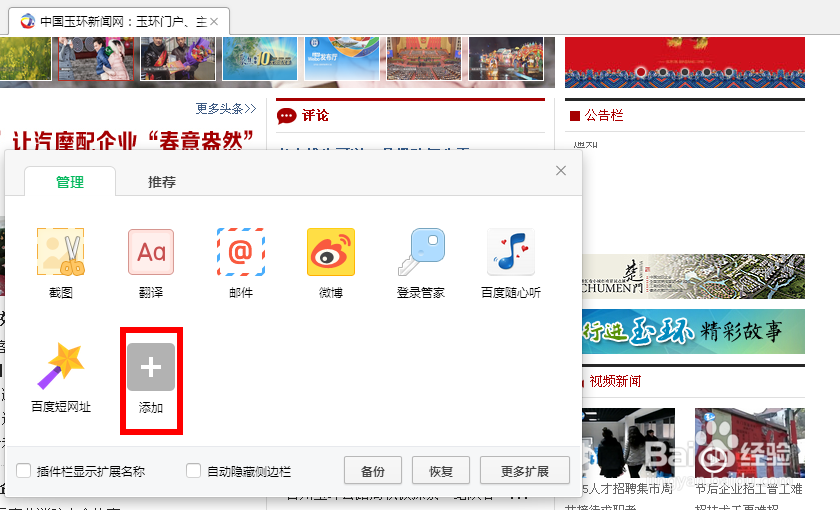Play the 人才招聘集市 video thumbnail
Screen dimensions: 840x510
[x=628, y=442]
